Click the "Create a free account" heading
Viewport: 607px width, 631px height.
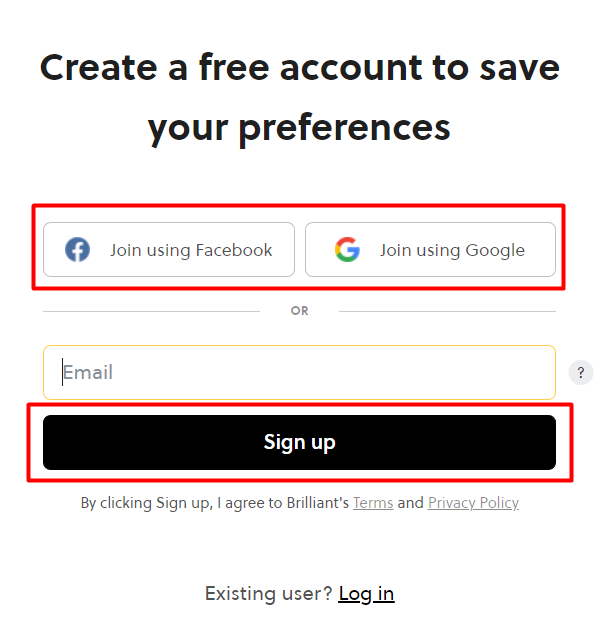pyautogui.click(x=299, y=68)
